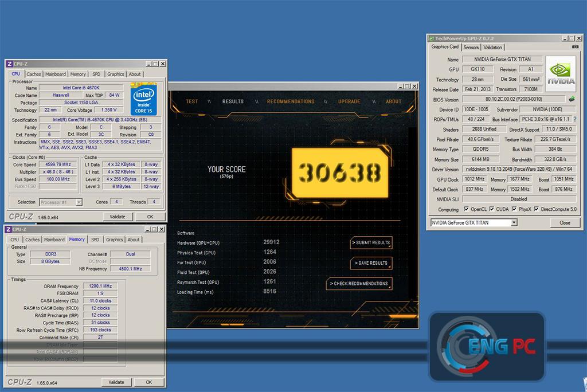Click SUBMIT RESULTS button
This screenshot has width=587, height=392.
pyautogui.click(x=371, y=242)
